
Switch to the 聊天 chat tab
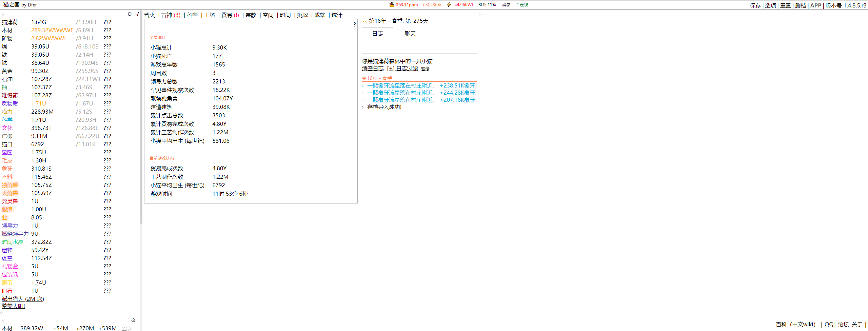410,34
